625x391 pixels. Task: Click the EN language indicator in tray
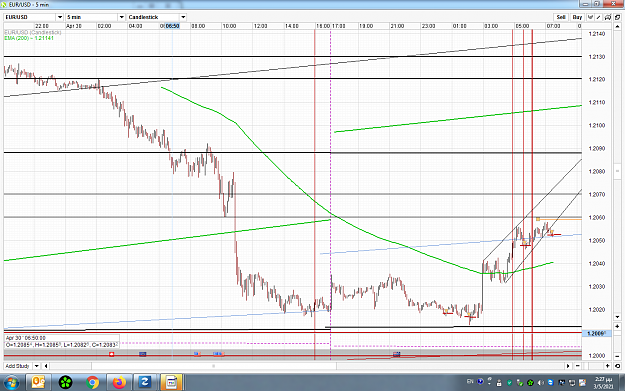click(x=470, y=382)
